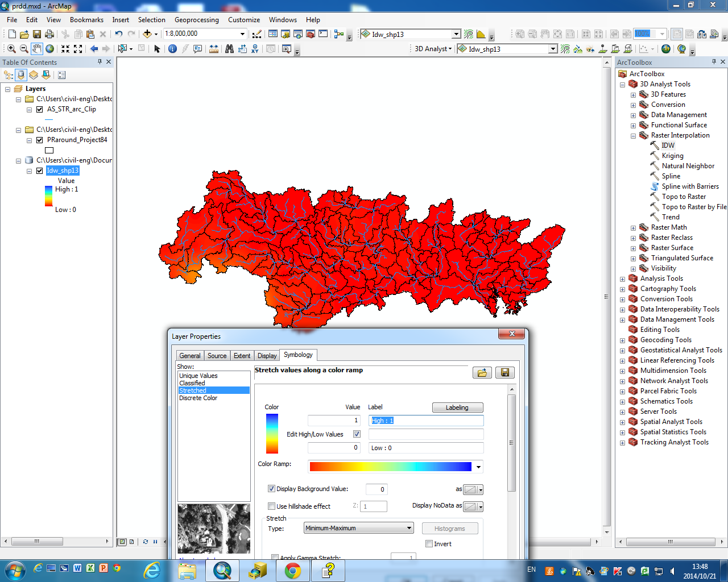Viewport: 728px width, 582px height.
Task: Open the Find binoculars tool
Action: coord(229,49)
